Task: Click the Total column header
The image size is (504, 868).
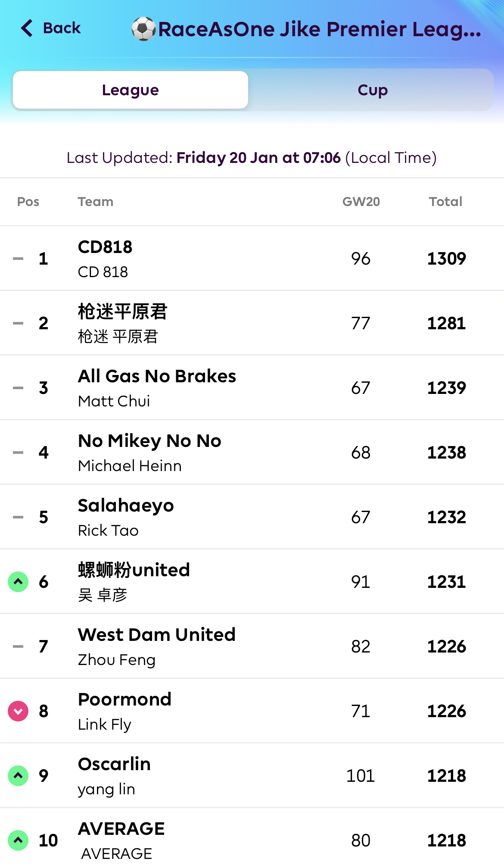Action: click(x=445, y=202)
